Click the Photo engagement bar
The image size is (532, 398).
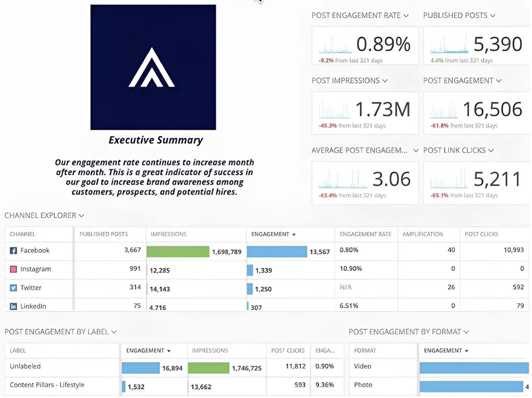(x=471, y=387)
